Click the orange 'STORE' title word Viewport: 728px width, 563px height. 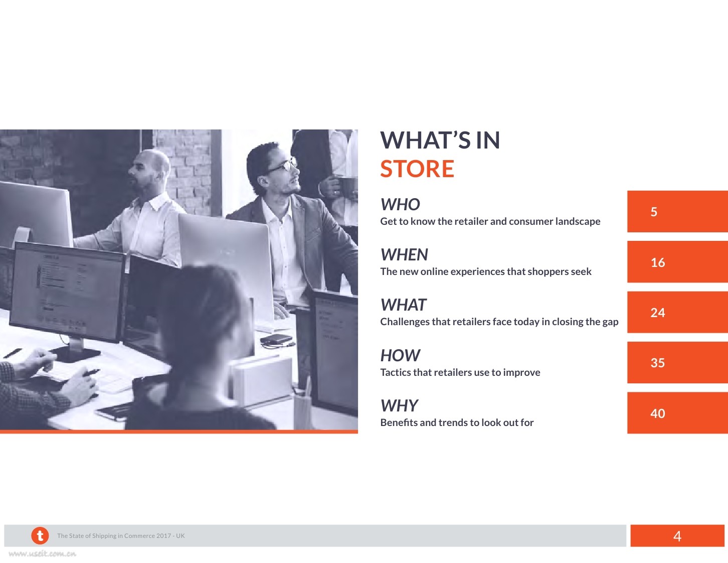click(x=417, y=169)
